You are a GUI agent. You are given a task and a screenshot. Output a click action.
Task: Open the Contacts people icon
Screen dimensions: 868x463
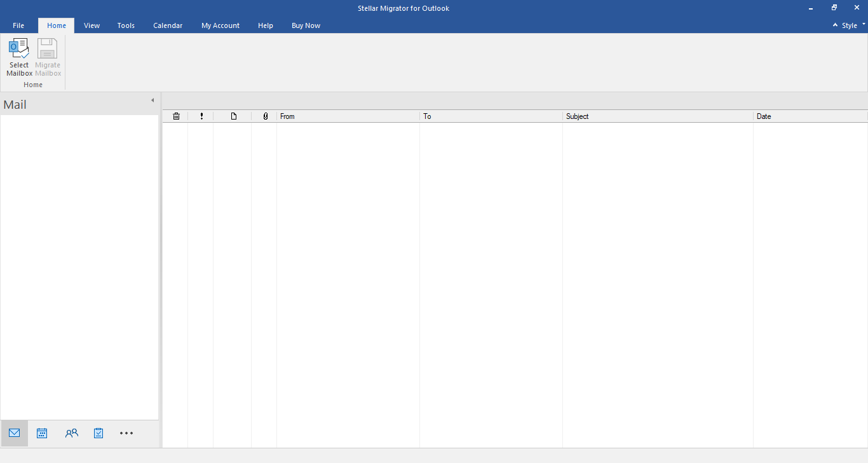71,433
